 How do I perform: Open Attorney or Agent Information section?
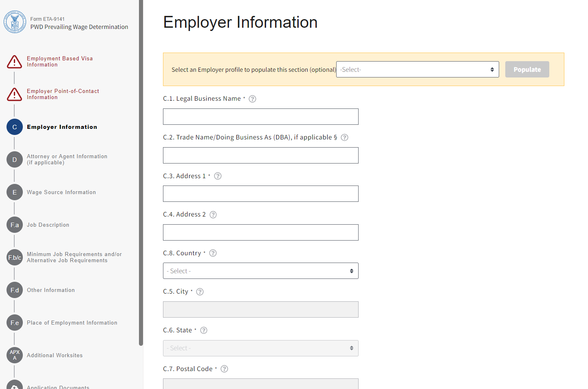click(67, 159)
